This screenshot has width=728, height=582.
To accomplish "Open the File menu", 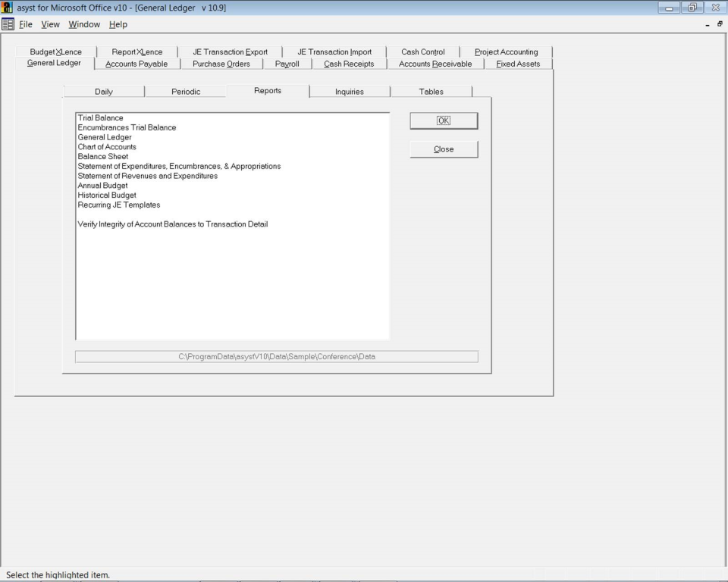I will coord(26,24).
